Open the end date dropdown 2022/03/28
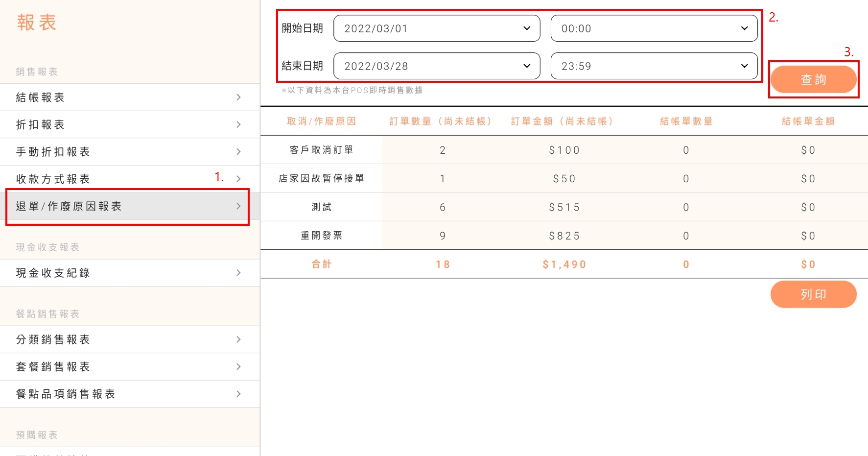 (x=436, y=66)
